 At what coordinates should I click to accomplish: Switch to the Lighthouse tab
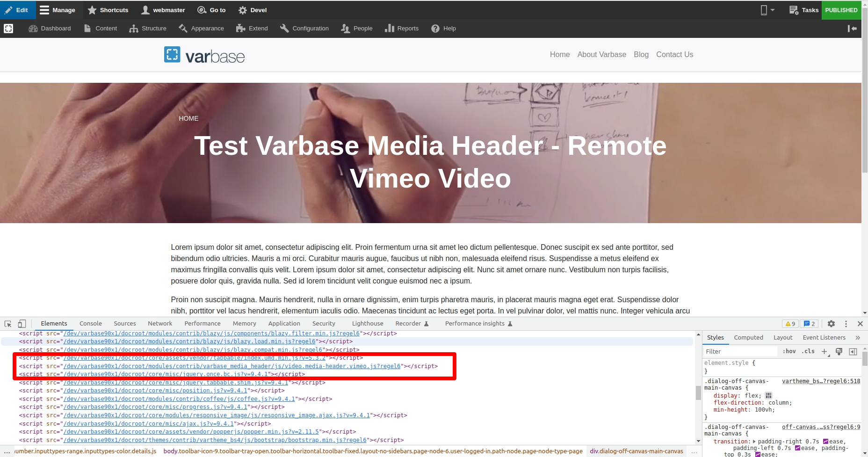(368, 324)
